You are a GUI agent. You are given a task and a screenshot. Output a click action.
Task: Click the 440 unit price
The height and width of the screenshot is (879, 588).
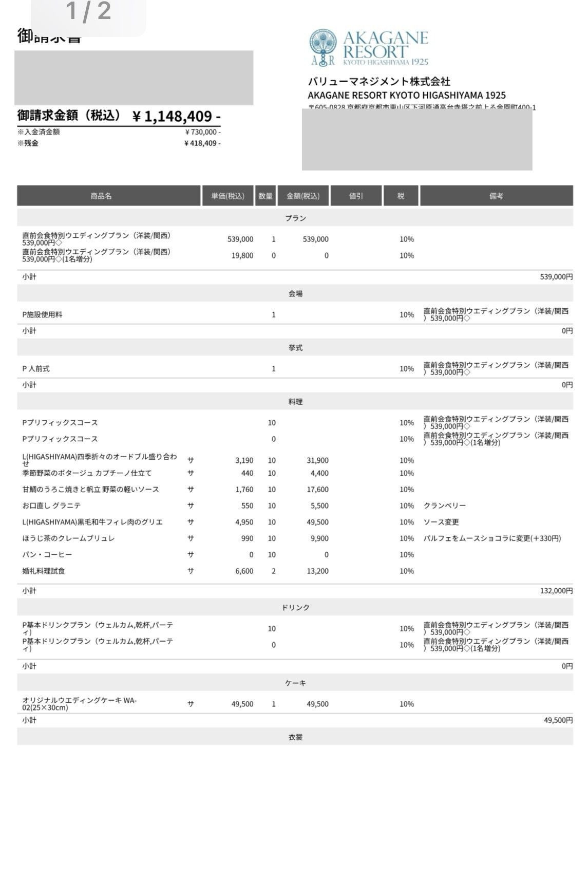[248, 473]
